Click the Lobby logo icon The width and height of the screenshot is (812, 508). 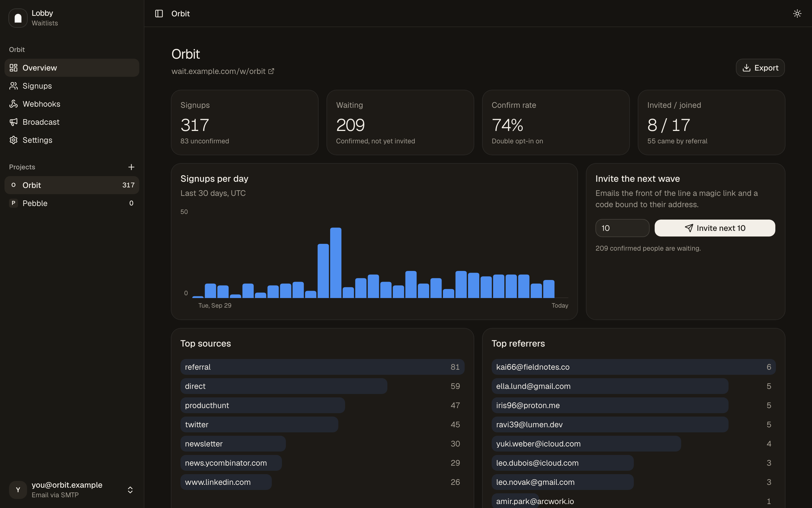point(18,18)
